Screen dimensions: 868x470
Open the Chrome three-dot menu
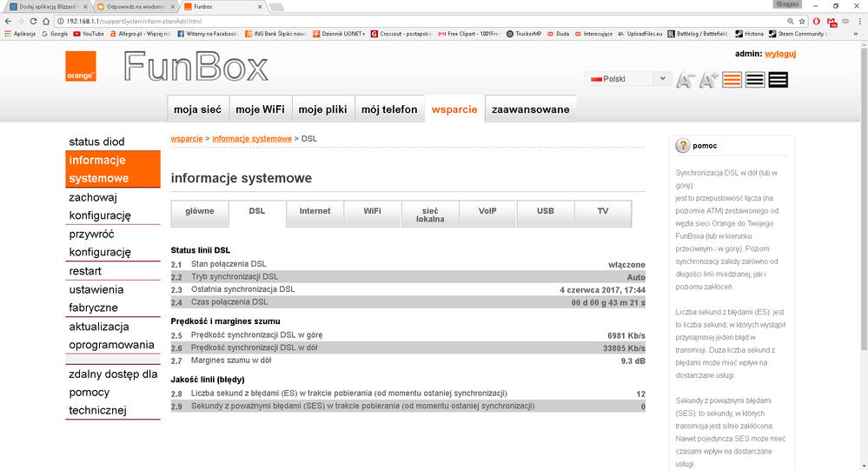[x=859, y=21]
